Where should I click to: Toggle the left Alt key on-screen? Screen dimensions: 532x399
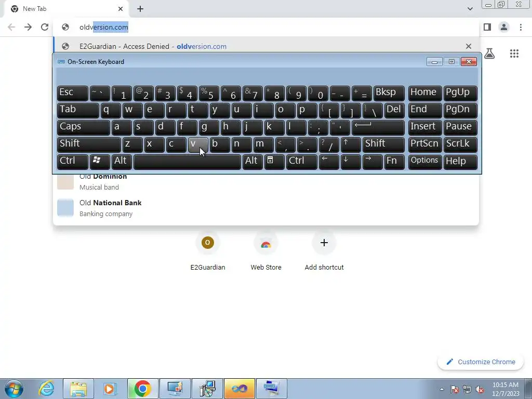(122, 162)
